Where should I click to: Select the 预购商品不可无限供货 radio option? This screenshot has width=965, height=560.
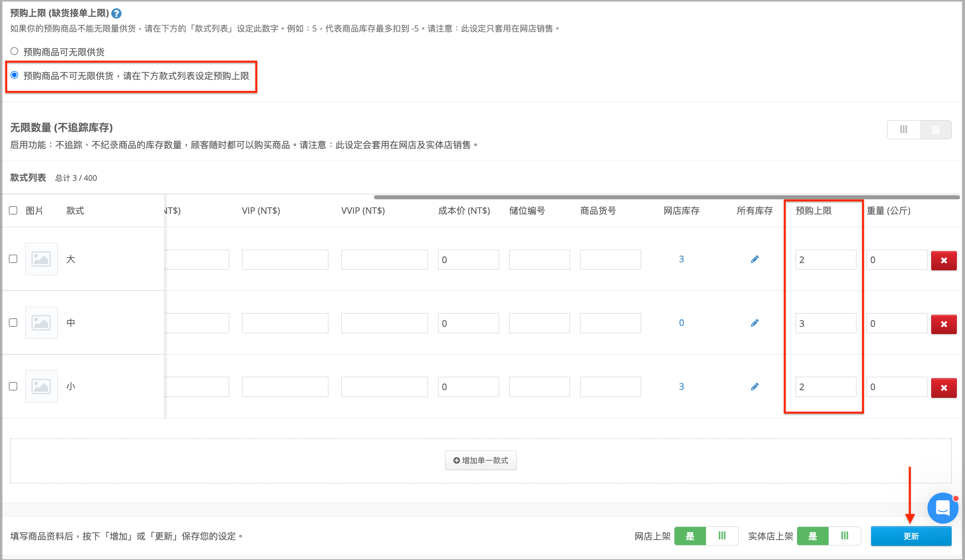(15, 75)
